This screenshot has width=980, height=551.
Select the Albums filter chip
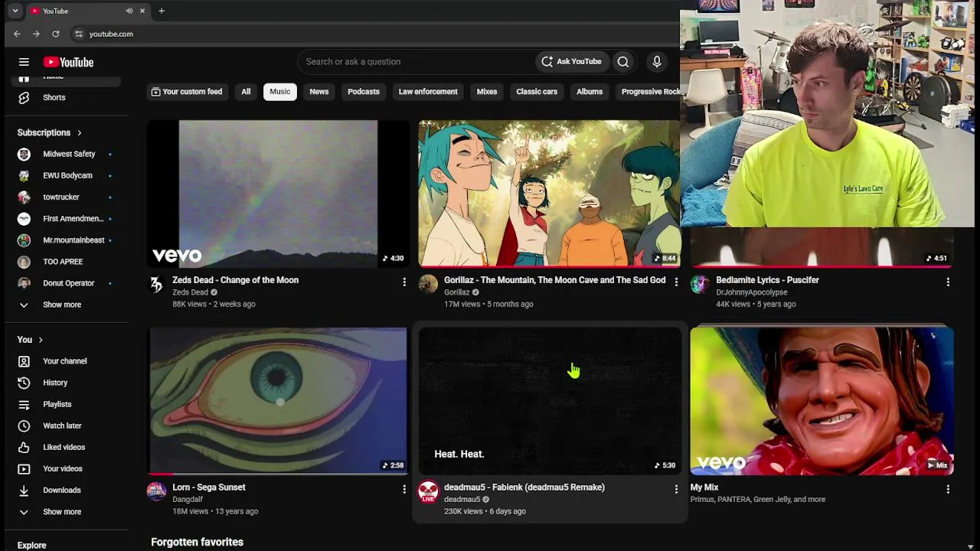[590, 92]
